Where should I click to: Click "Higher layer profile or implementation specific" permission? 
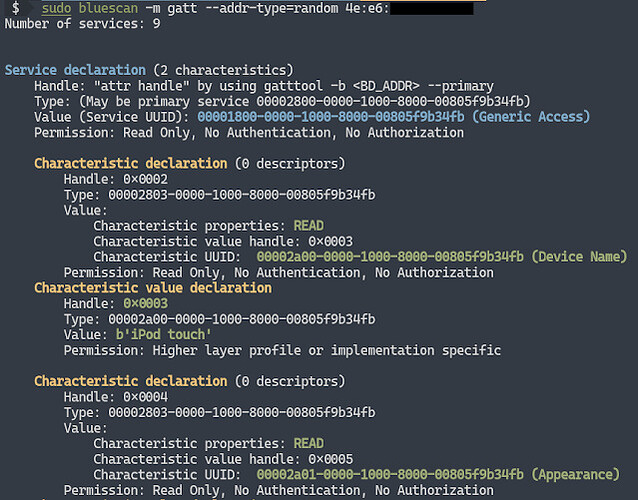tap(327, 350)
